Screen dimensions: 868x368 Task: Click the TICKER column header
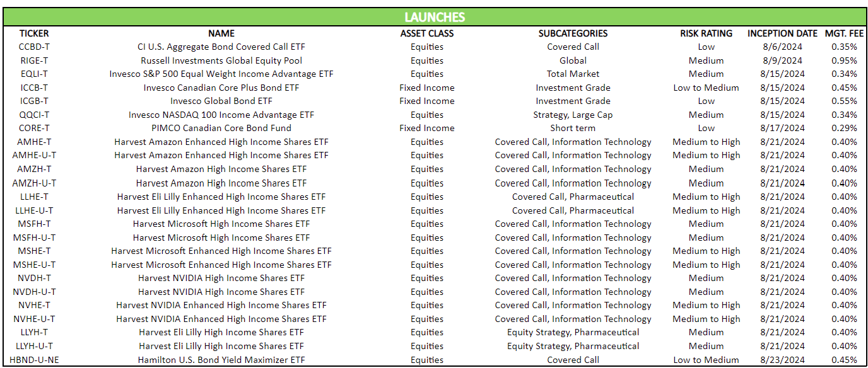click(x=34, y=33)
